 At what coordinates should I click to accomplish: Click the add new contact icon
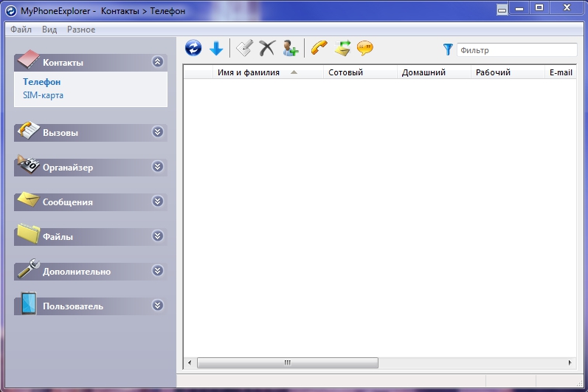click(290, 49)
